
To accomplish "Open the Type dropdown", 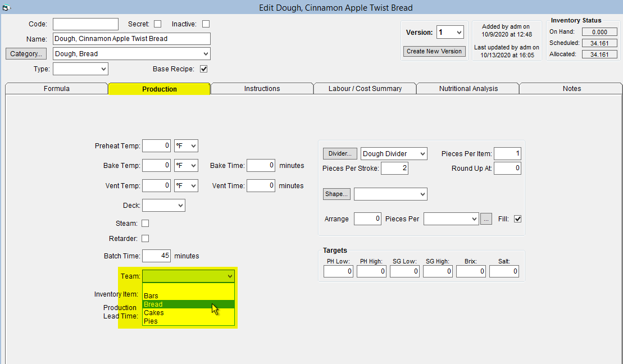I will click(x=81, y=69).
